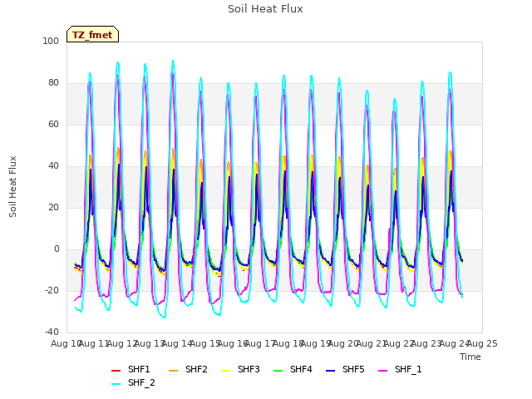The height and width of the screenshot is (399, 532).
Task: Click the y-axis tick label 60
Action: pos(53,124)
